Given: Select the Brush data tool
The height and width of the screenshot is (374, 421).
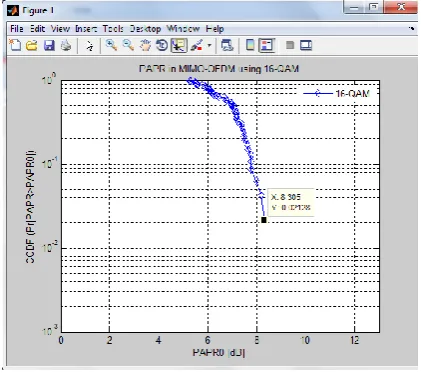Looking at the screenshot, I should pyautogui.click(x=197, y=45).
